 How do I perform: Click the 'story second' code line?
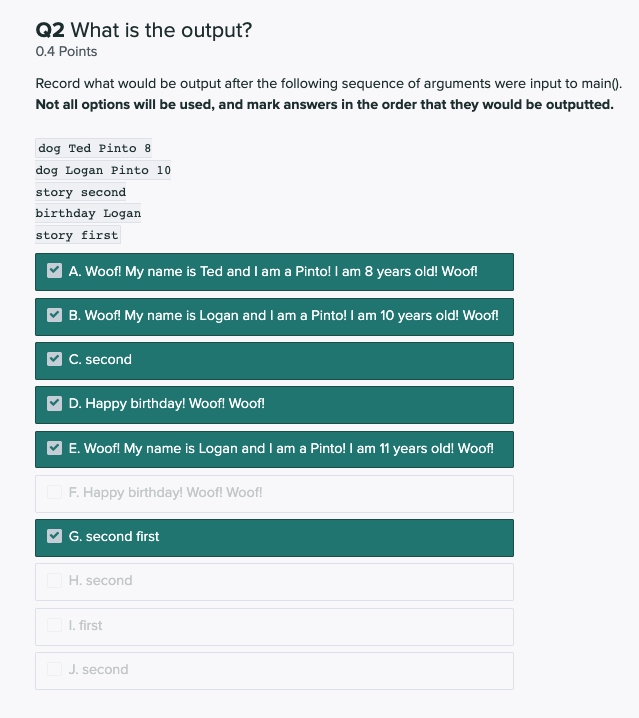tap(81, 192)
